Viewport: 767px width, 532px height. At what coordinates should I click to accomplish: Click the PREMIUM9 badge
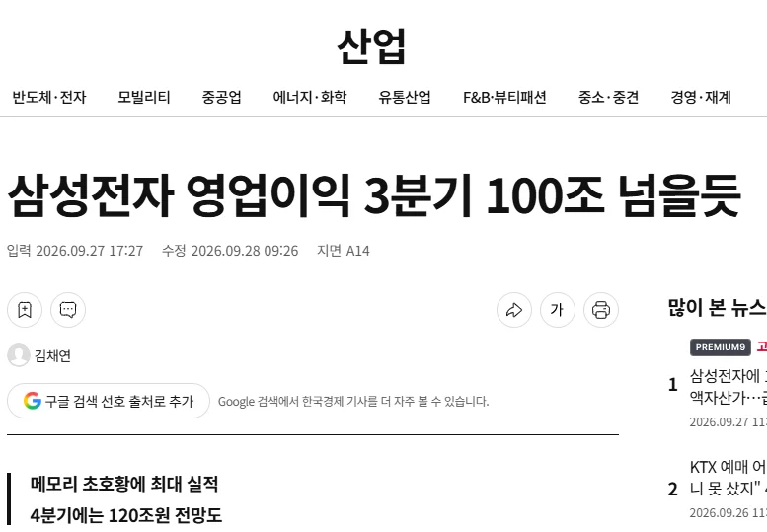click(720, 347)
